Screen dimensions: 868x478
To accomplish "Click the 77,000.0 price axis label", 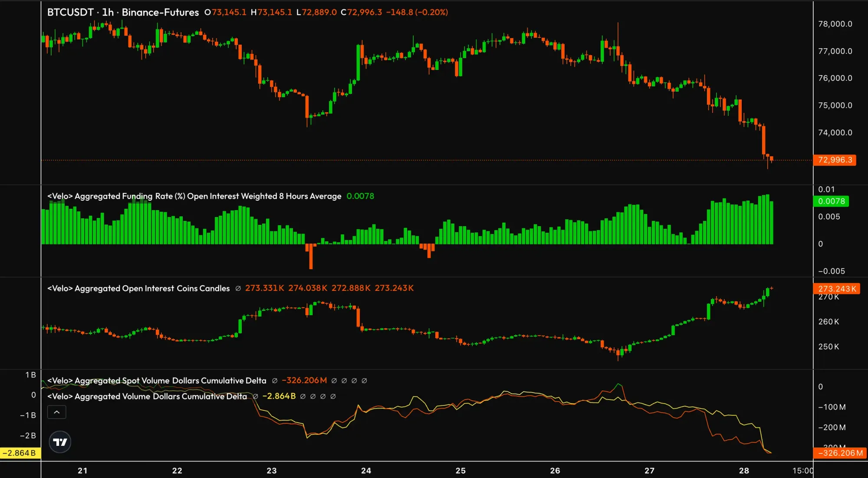I will tap(835, 51).
